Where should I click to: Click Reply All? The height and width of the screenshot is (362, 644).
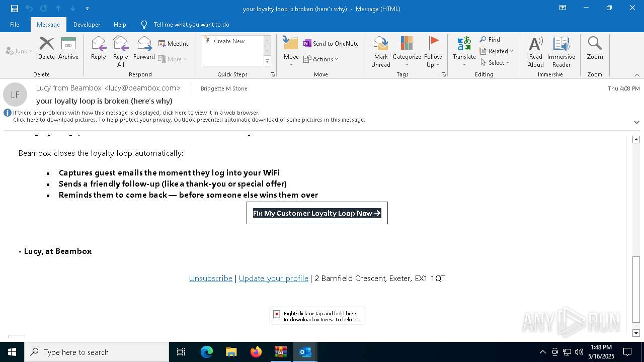click(x=121, y=52)
